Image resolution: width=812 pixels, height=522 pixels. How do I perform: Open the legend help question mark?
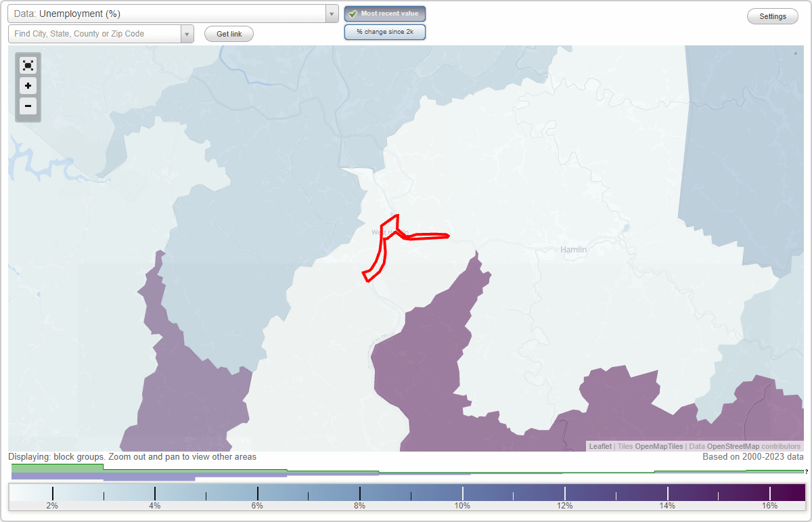806,470
